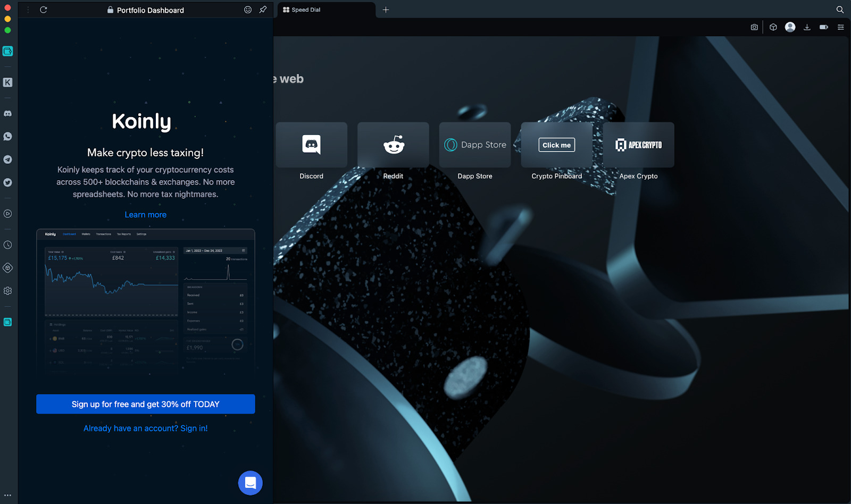Open the Downloads toolbar icon
This screenshot has height=504, width=851.
pos(807,27)
